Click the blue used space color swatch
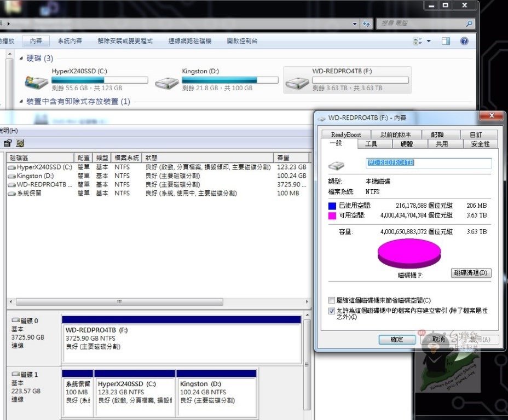This screenshot has height=420, width=508. pos(332,206)
